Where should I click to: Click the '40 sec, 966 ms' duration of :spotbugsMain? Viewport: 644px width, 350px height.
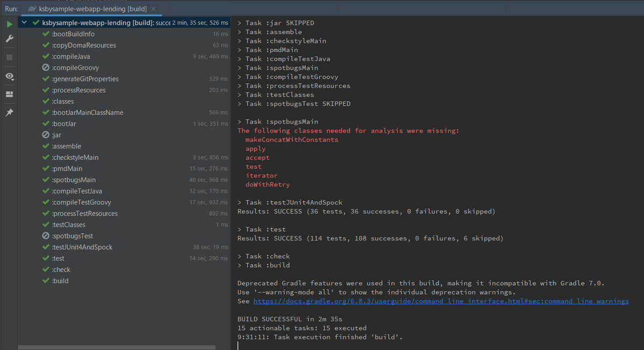pos(209,180)
